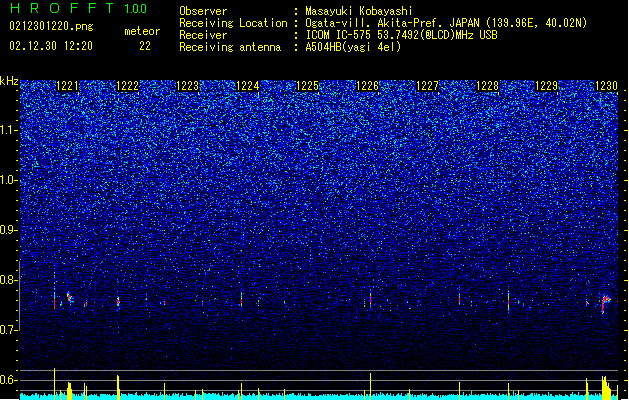The image size is (629, 400).
Task: Click the 0.9 kHz axis label
Action: tap(9, 230)
